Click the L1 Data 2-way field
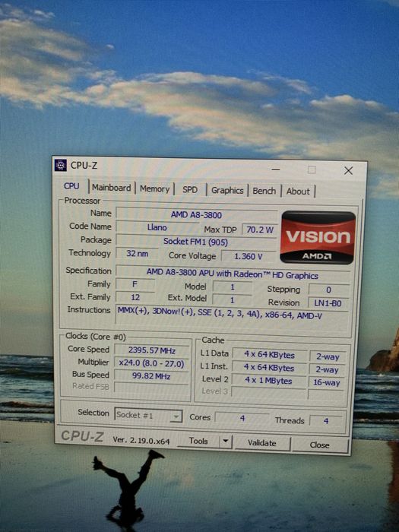This screenshot has width=399, height=532. point(328,356)
